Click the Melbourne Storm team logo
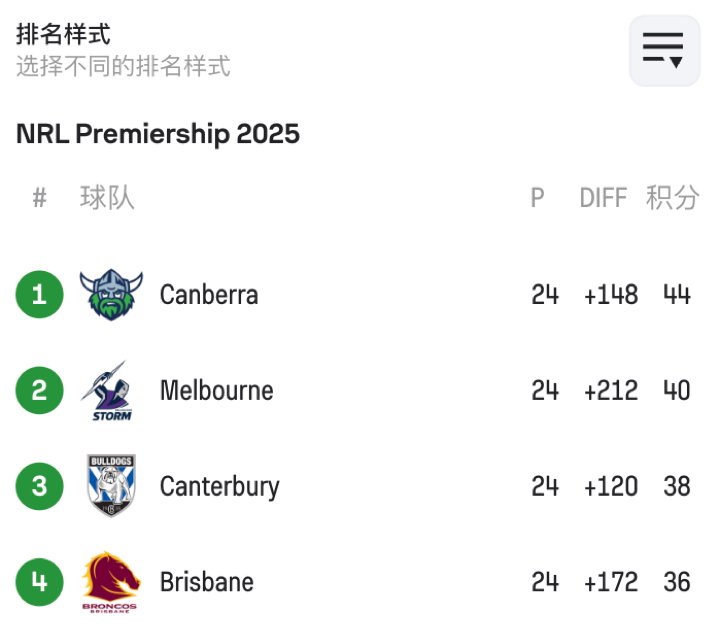714x624 pixels. point(111,391)
